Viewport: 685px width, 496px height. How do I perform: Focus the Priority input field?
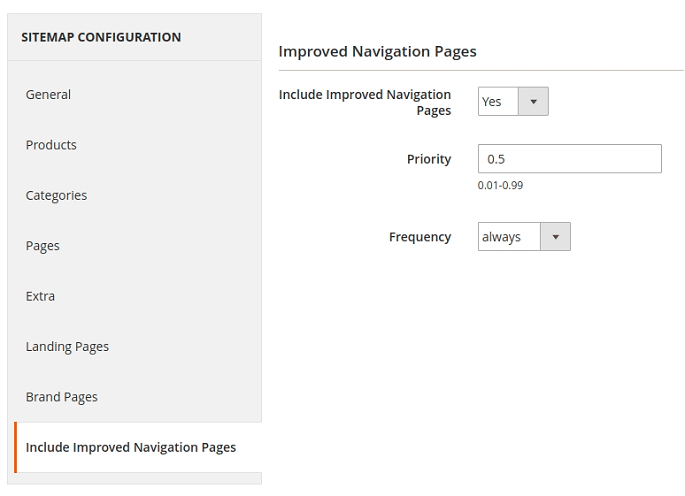569,159
